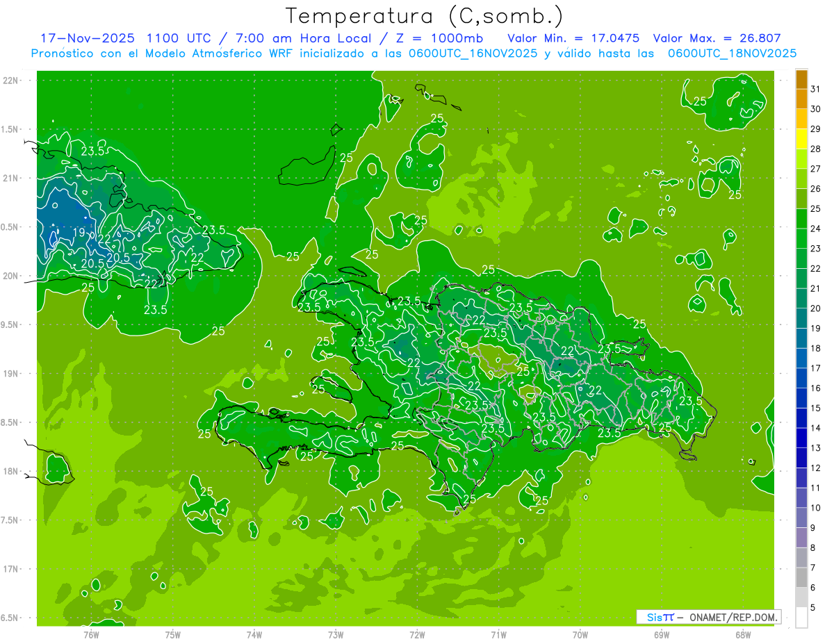Click the 'Valor Max. = 26.807' value
Screen dimensions: 834x644
pyautogui.click(x=717, y=39)
